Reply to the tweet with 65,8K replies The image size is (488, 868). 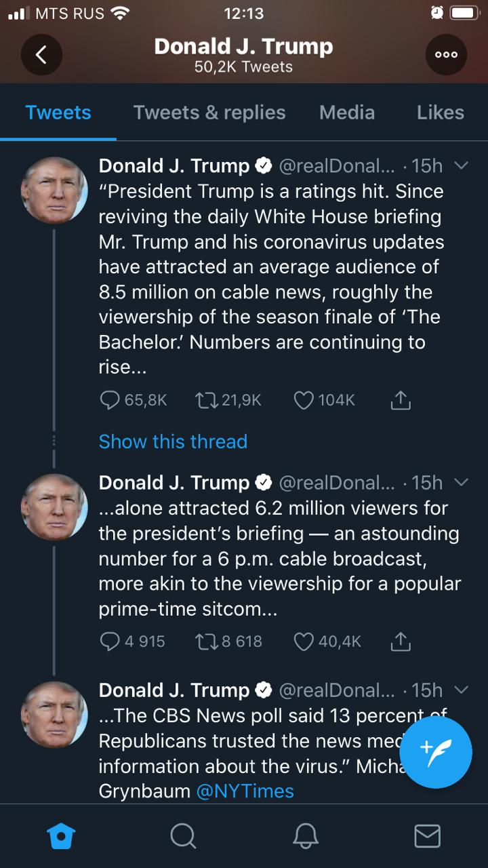click(110, 400)
